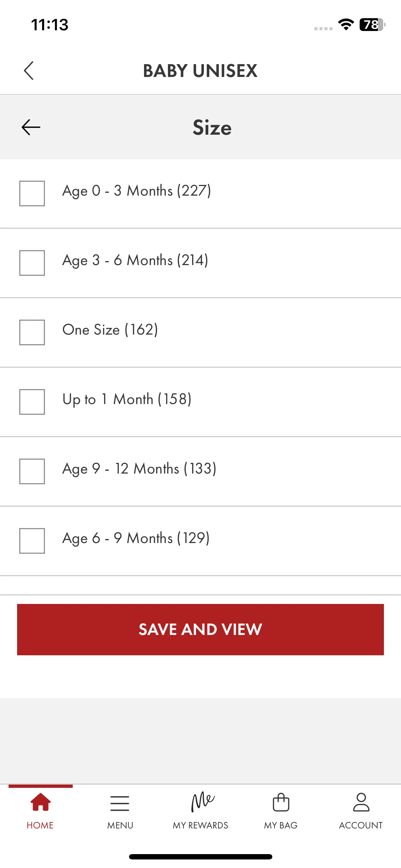Open the Home tab icon
Image resolution: width=401 pixels, height=868 pixels.
click(40, 802)
